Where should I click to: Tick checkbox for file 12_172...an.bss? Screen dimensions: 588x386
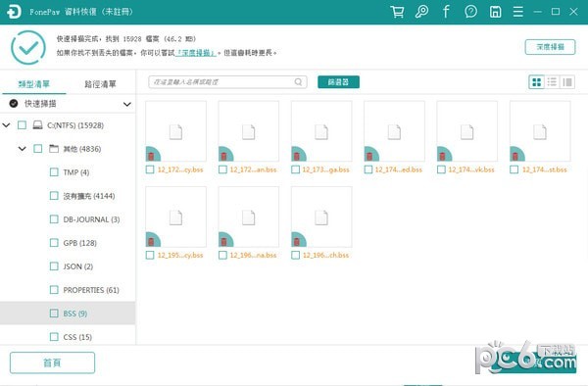click(x=222, y=169)
